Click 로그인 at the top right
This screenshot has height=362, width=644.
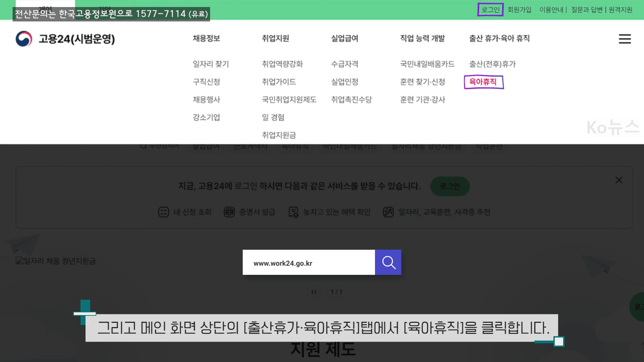[490, 10]
